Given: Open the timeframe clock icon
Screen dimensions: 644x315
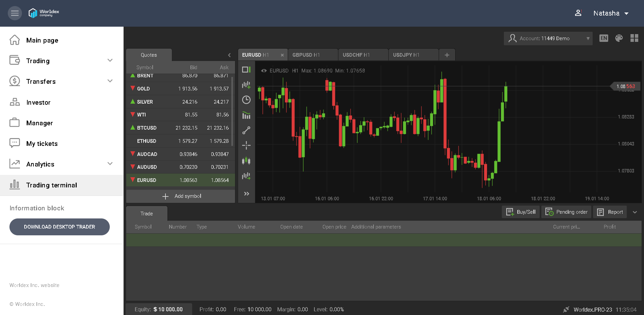Looking at the screenshot, I should click(x=246, y=100).
